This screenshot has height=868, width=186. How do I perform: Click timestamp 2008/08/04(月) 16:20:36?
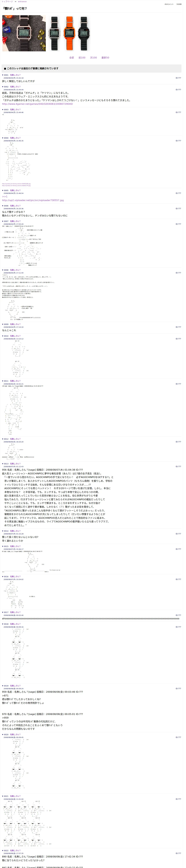13,209
